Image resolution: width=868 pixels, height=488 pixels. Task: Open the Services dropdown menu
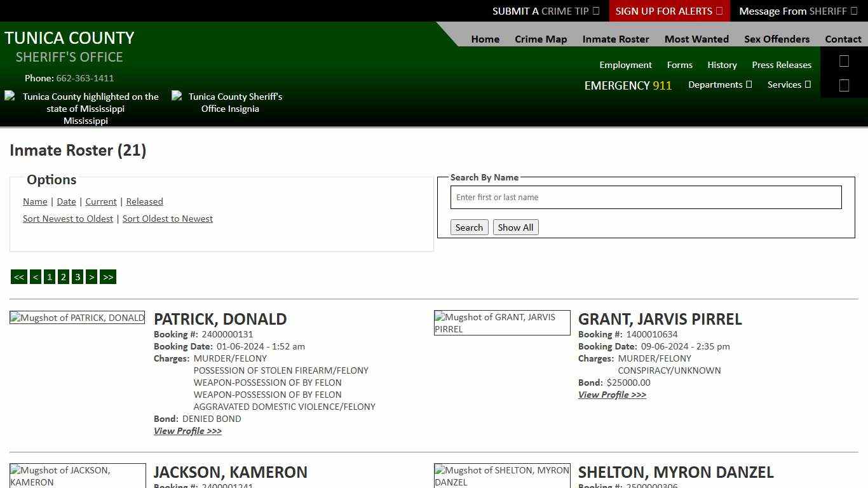[789, 84]
